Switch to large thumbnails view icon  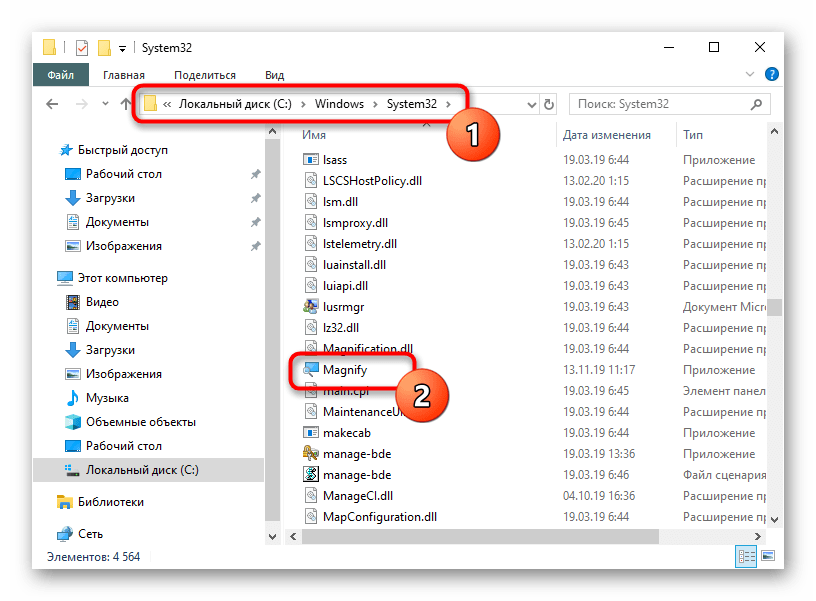coord(768,556)
